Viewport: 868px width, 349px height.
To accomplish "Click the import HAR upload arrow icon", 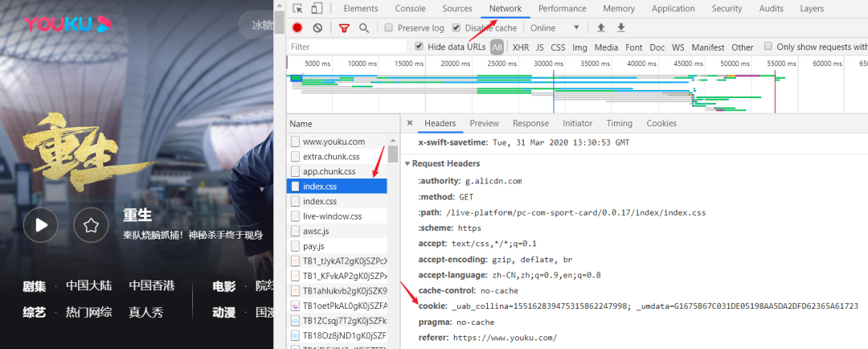I will 600,27.
